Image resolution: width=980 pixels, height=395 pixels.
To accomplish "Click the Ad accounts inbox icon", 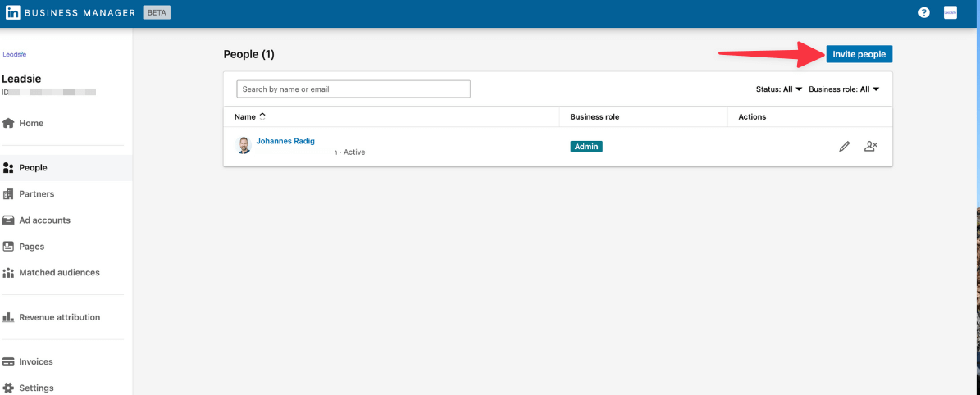I will pyautogui.click(x=8, y=220).
